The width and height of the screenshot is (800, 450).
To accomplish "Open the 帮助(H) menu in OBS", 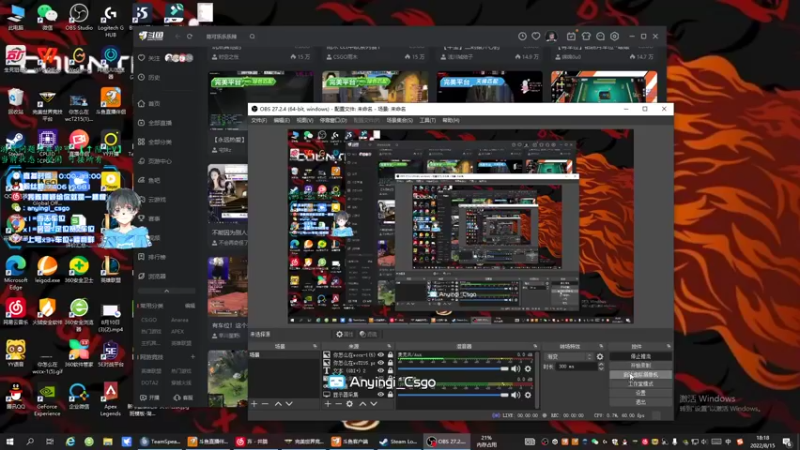I will tap(451, 120).
